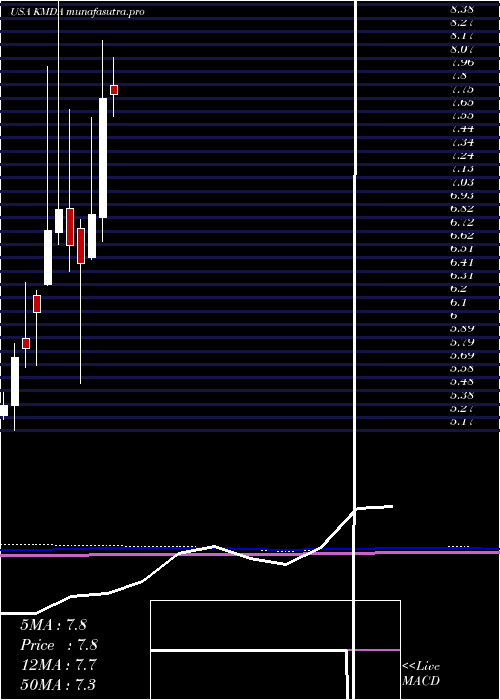Image resolution: width=500 pixels, height=700 pixels.
Task: Select the 6.93 price level label
Action: pyautogui.click(x=462, y=195)
